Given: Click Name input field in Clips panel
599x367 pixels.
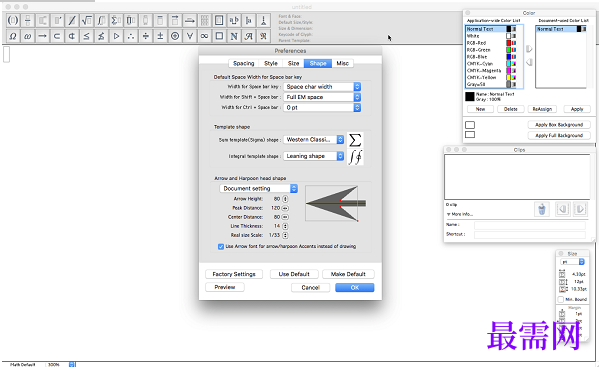Looking at the screenshot, I should 529,225.
